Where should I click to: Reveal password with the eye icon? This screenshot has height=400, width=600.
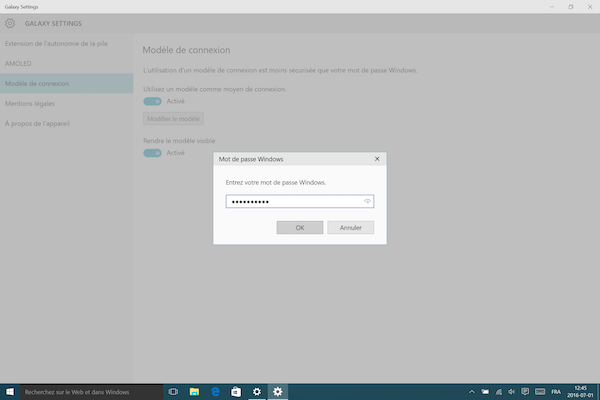(367, 201)
